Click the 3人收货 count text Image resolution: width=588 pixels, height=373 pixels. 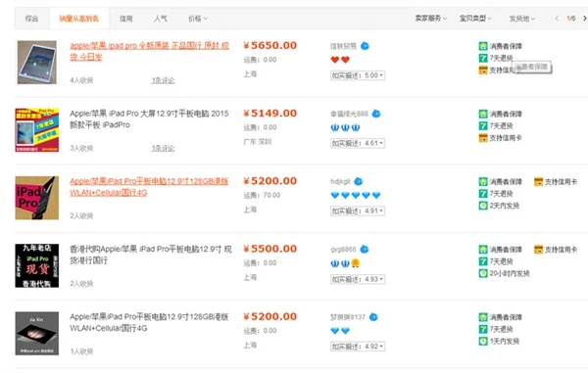click(81, 148)
